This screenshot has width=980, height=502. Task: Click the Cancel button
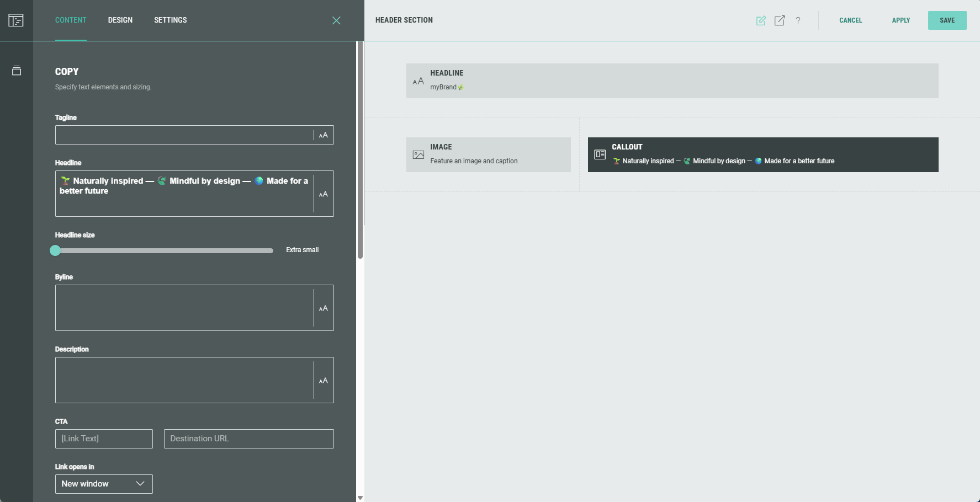pyautogui.click(x=850, y=20)
